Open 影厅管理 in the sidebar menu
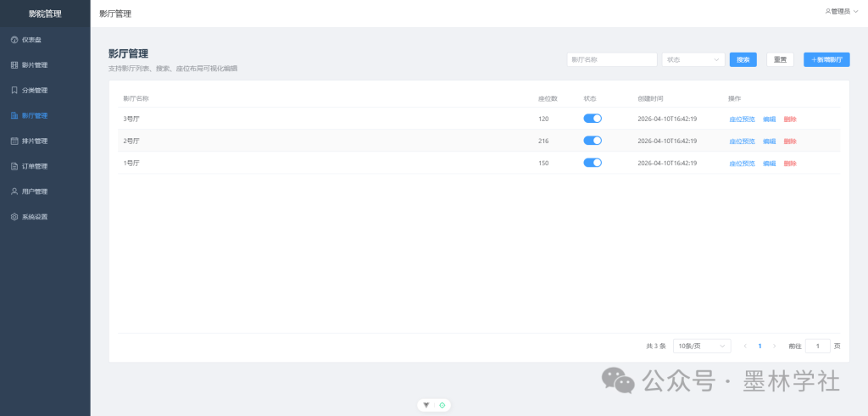The image size is (868, 416). [36, 115]
